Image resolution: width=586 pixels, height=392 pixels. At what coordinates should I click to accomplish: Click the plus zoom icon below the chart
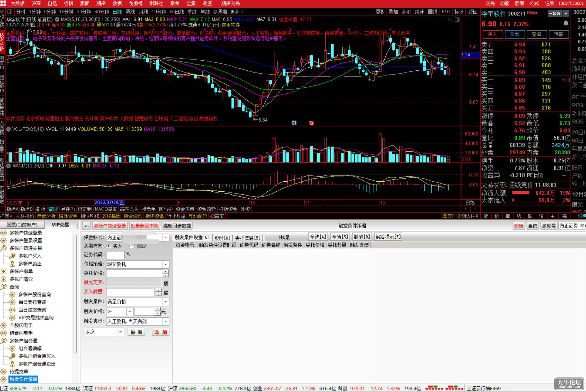click(466, 209)
